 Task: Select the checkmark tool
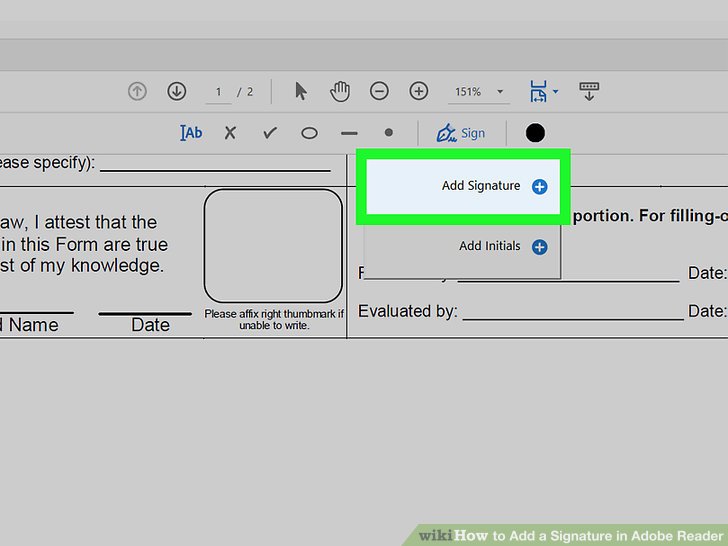270,133
